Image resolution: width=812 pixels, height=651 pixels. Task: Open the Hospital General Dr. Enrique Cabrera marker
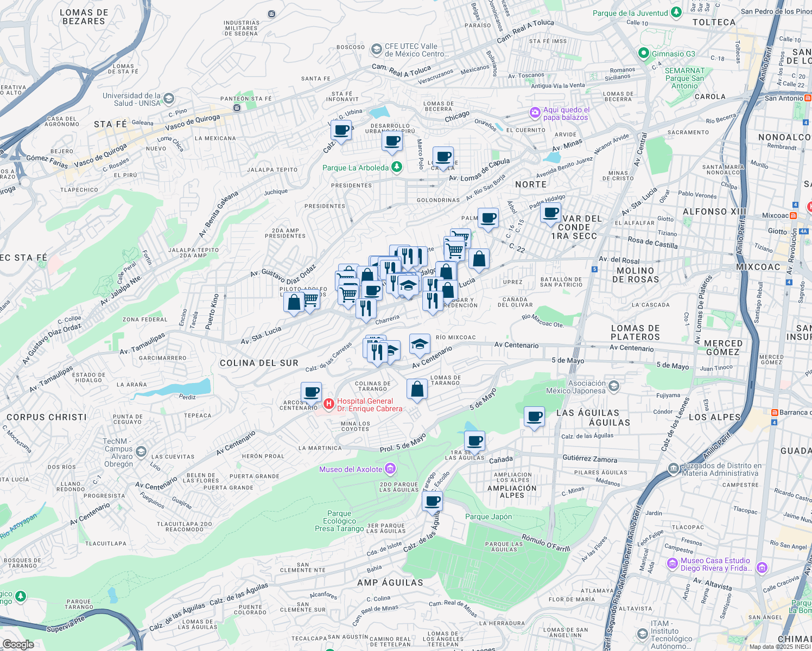click(329, 403)
